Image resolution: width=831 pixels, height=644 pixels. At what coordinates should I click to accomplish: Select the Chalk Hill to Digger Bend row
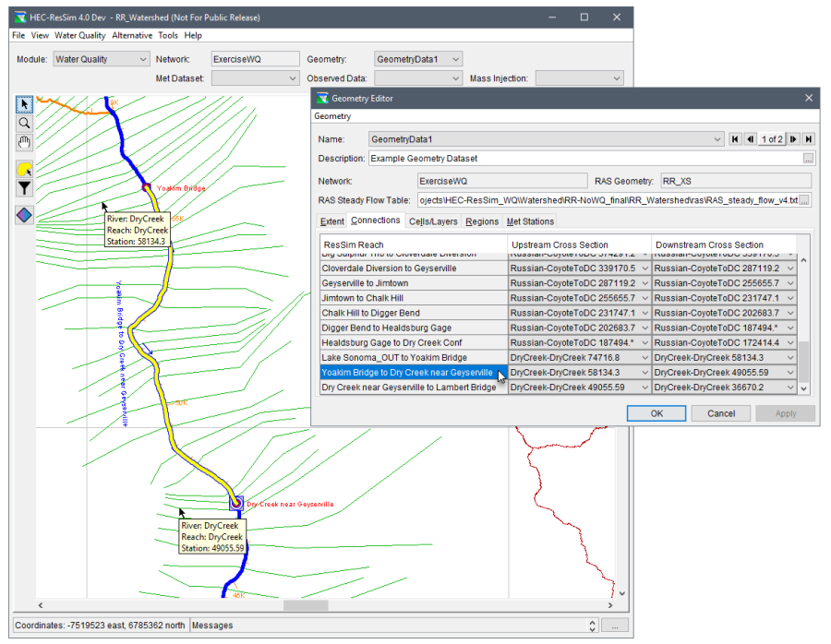414,313
